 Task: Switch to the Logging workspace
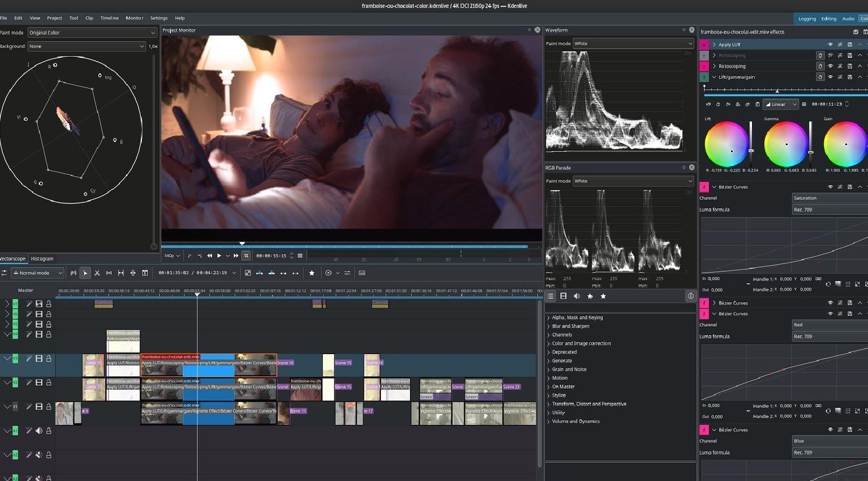coord(807,18)
